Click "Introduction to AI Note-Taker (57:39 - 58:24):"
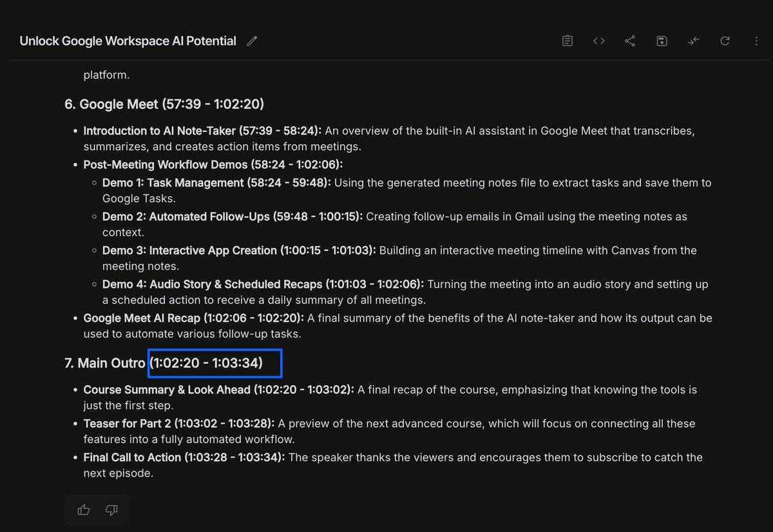 click(x=202, y=131)
